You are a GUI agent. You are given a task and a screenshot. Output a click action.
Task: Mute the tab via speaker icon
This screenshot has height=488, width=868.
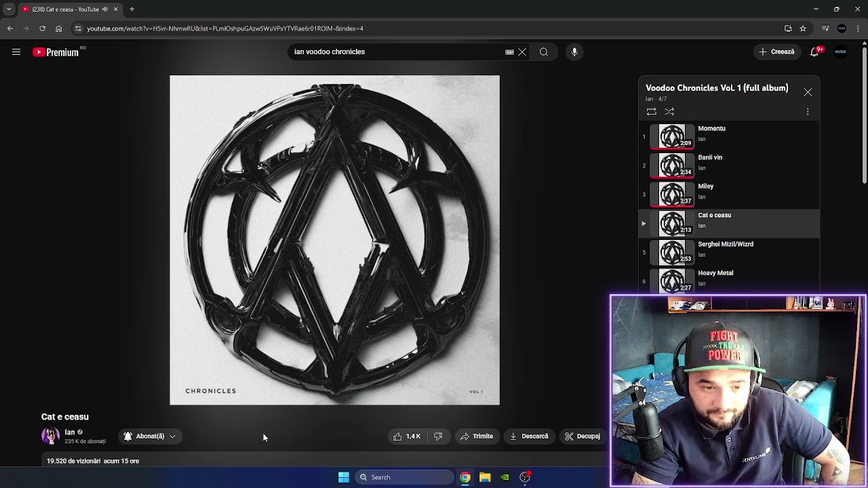104,9
